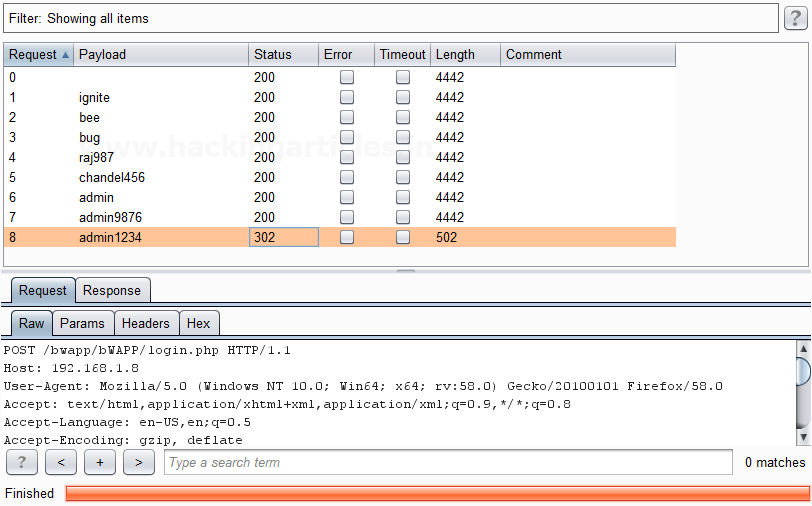This screenshot has height=506, width=812.
Task: Select the Hex view tab
Action: [199, 323]
